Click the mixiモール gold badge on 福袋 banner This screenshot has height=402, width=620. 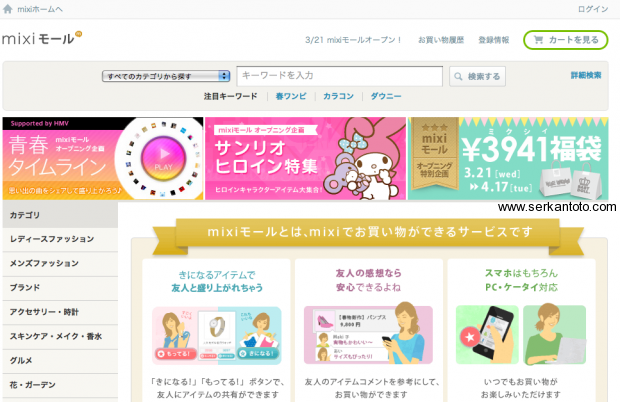434,154
